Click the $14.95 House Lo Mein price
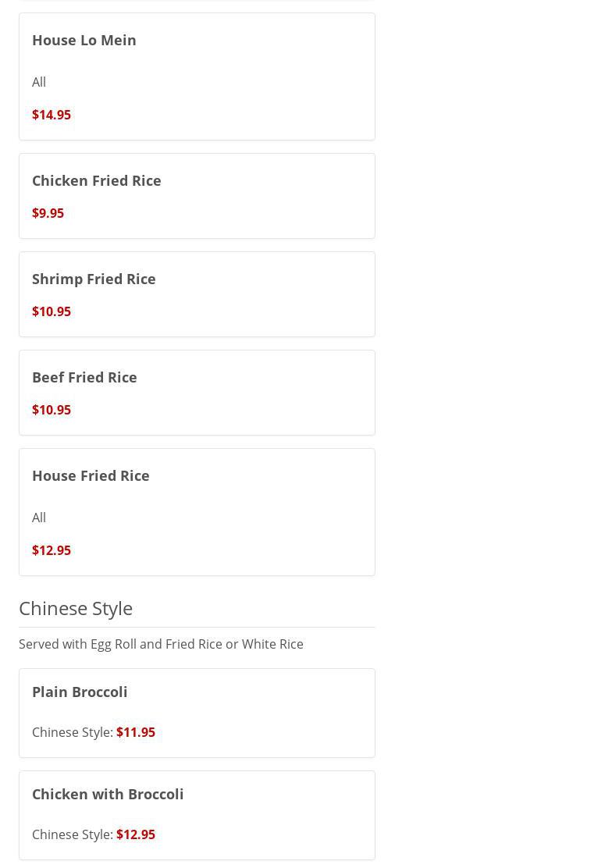Screen dimensions: 601x868 pyautogui.click(x=52, y=115)
